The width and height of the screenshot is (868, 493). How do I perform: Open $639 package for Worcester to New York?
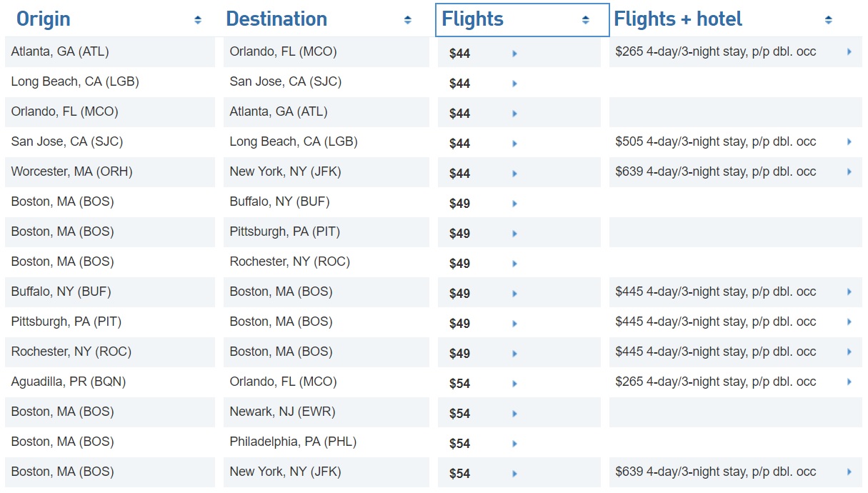click(715, 171)
